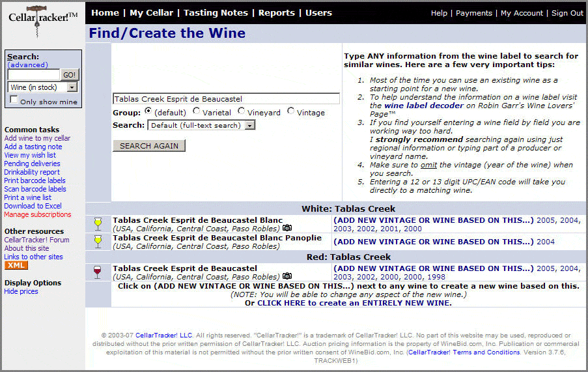Click ADD NEW VINTAGE for Blanc Panoplie

pyautogui.click(x=434, y=242)
